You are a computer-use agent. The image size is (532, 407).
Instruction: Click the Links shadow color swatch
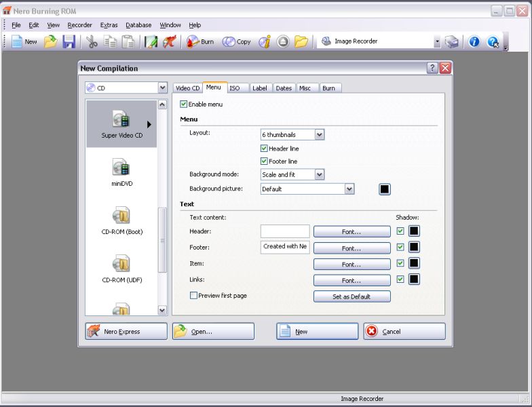(x=414, y=279)
